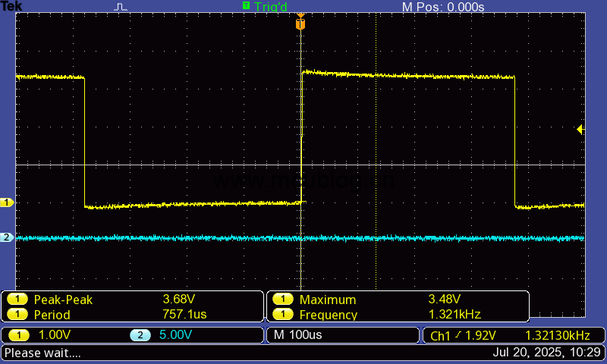Image resolution: width=607 pixels, height=364 pixels.
Task: Select the orange trigger position marker
Action: coord(300,24)
